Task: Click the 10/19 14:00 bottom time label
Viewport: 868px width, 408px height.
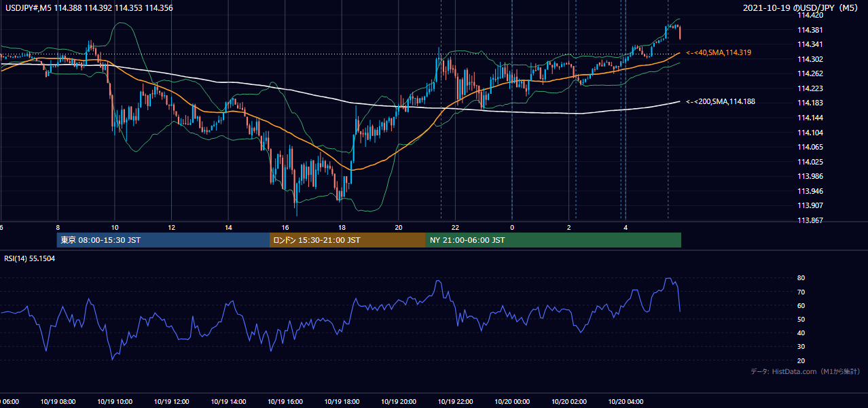Action: 227,402
